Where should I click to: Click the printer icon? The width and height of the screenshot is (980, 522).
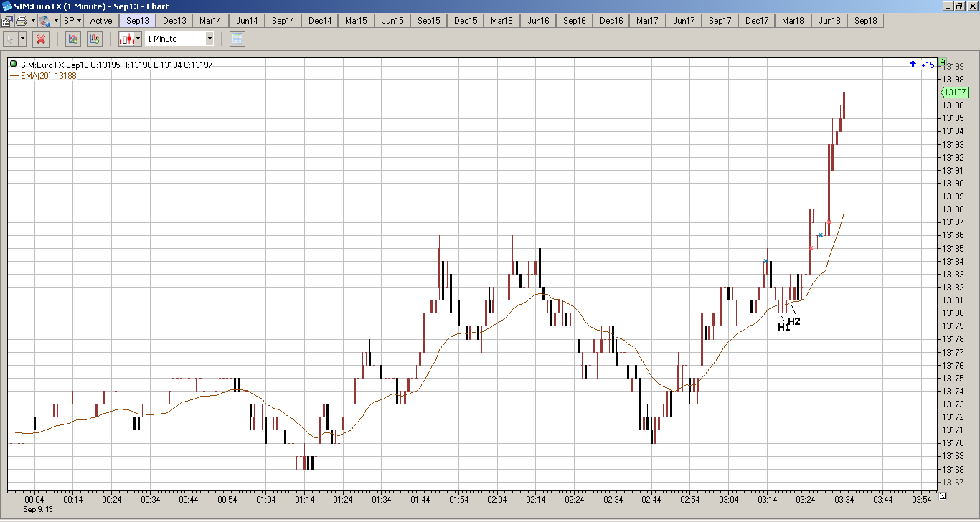[22, 21]
